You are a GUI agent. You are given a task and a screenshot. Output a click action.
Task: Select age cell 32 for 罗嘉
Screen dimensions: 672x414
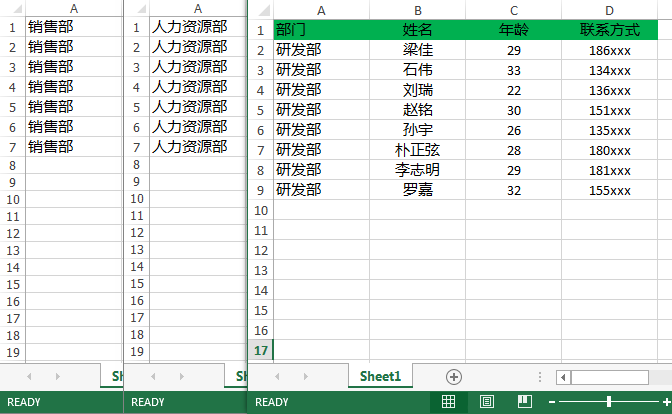click(513, 190)
